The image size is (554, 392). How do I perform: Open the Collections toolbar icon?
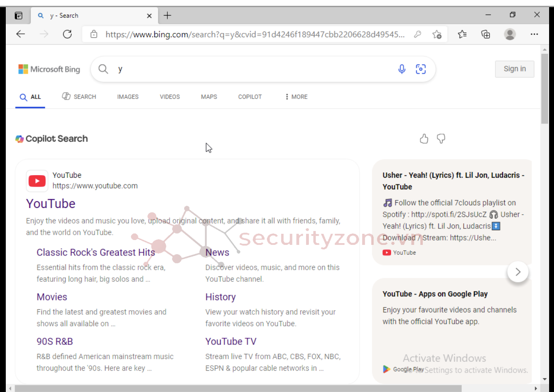[485, 34]
